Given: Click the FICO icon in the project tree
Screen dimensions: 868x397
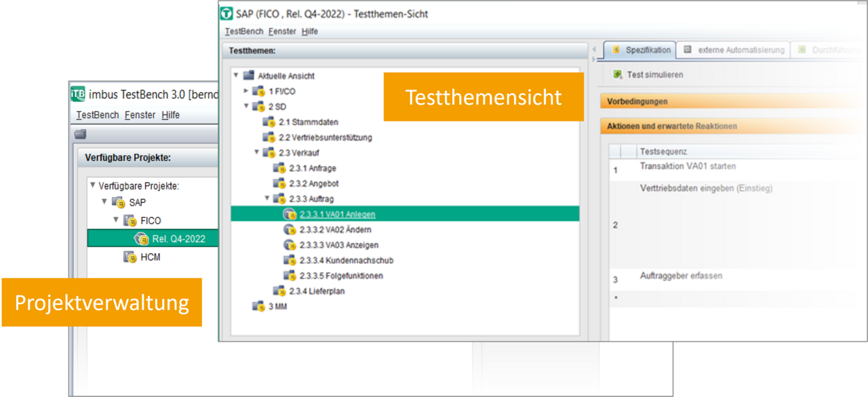Looking at the screenshot, I should (x=130, y=221).
